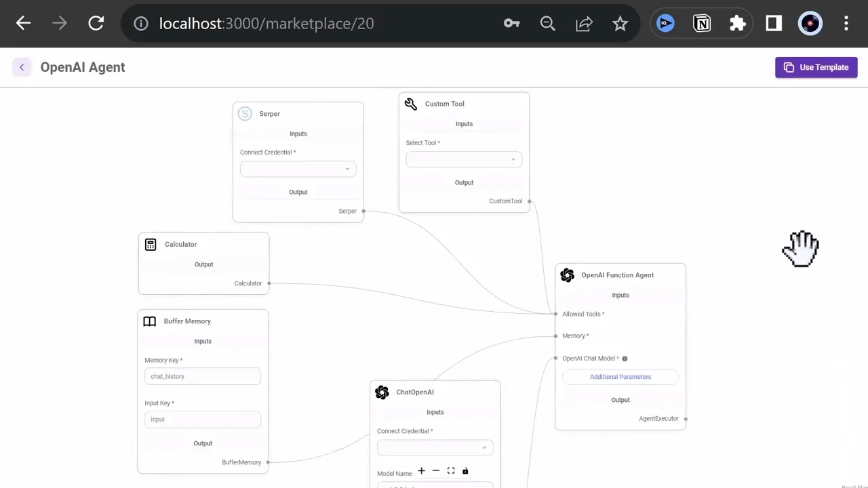Go back using the browser back arrow

click(24, 24)
